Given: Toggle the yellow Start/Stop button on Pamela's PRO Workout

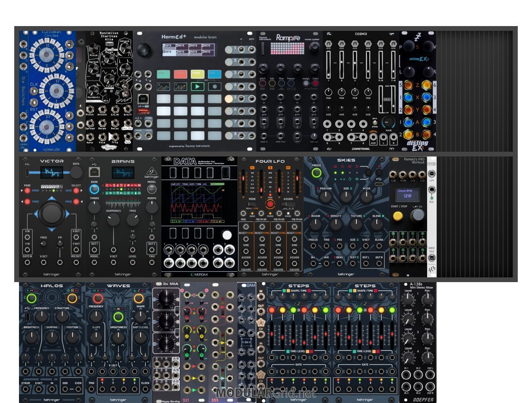Looking at the screenshot, I should click(x=398, y=216).
